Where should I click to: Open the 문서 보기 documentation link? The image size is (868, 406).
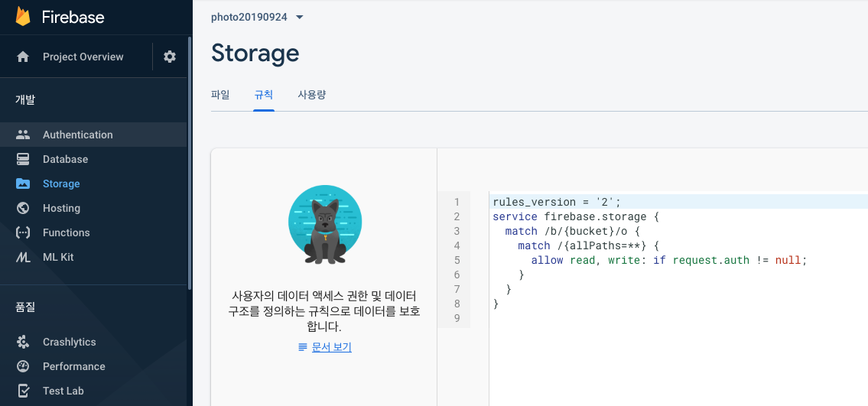(332, 347)
